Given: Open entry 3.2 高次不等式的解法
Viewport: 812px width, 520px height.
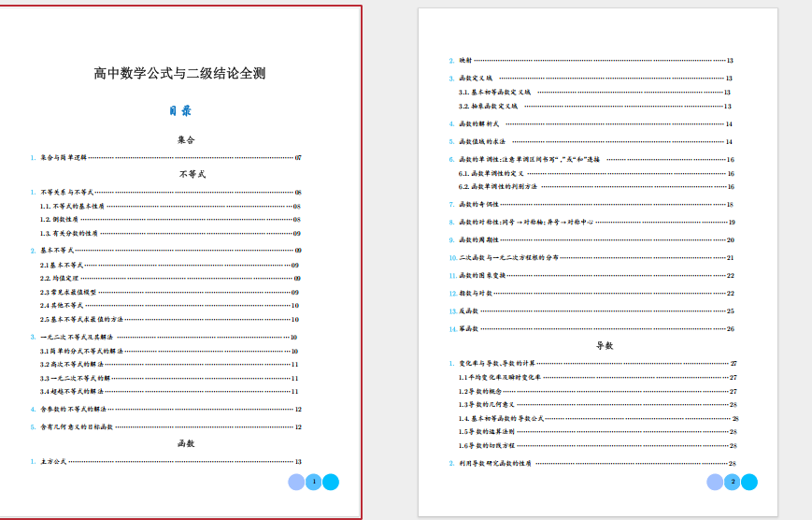Looking at the screenshot, I should click(x=169, y=364).
